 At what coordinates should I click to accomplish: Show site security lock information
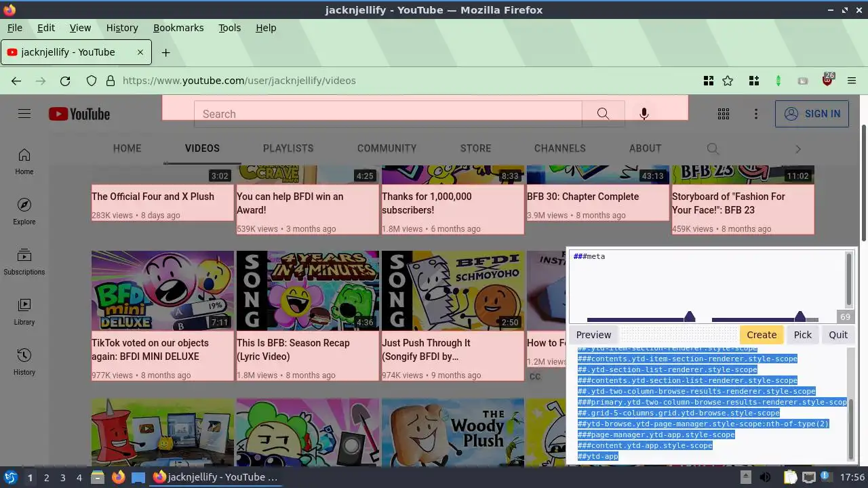click(x=111, y=81)
